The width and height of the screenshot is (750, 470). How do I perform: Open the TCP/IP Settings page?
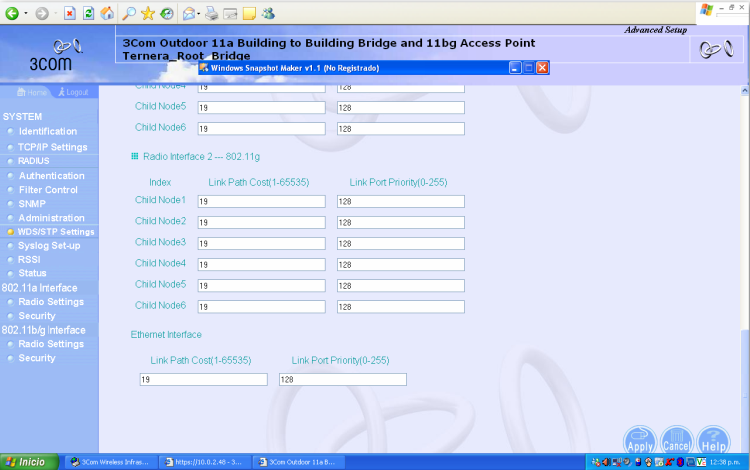coord(52,147)
